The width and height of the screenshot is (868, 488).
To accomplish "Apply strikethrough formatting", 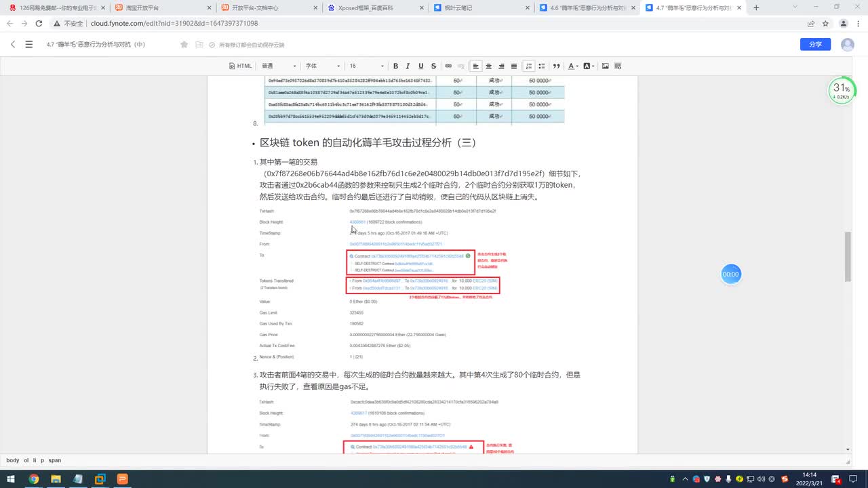I will pyautogui.click(x=433, y=66).
